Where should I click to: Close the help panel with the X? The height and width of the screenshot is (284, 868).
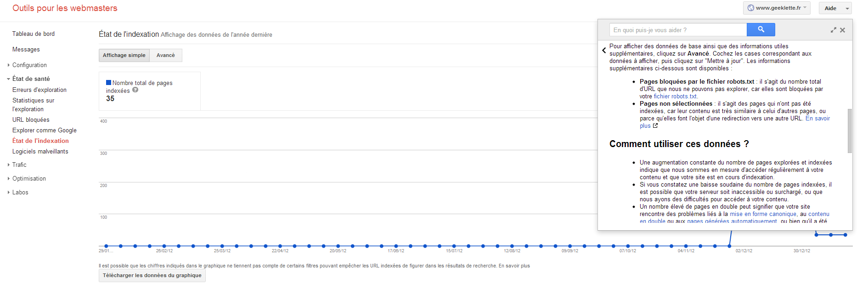pos(842,30)
